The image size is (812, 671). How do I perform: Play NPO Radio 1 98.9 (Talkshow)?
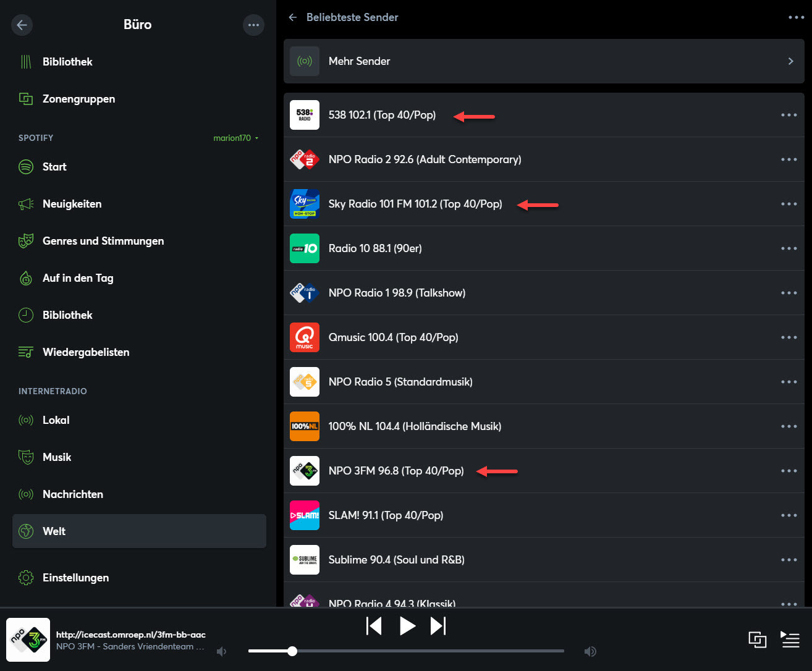(397, 293)
